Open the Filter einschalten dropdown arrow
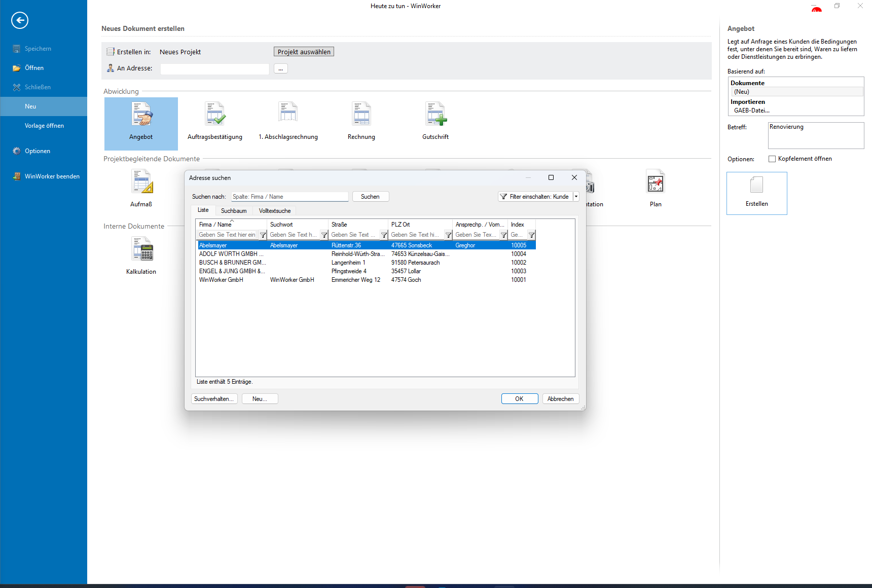This screenshot has height=588, width=872. point(576,197)
